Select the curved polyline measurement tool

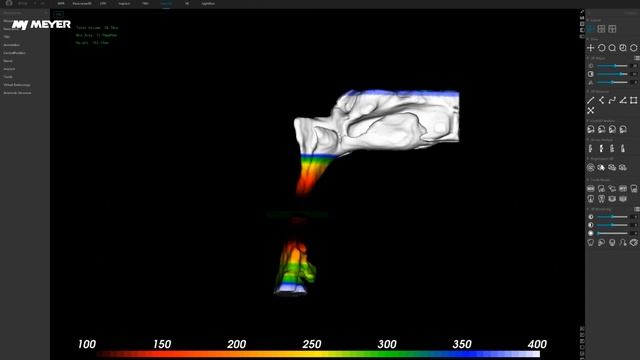click(612, 100)
